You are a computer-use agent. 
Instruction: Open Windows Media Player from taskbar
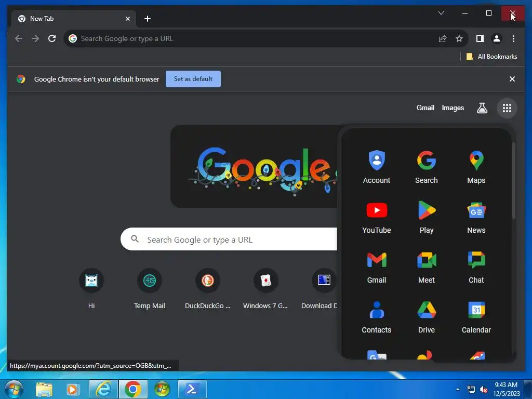pyautogui.click(x=72, y=389)
